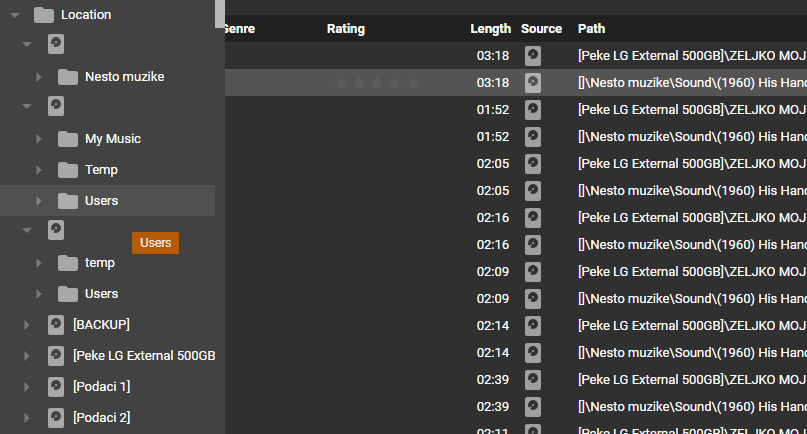Click the My Music folder icon
Image resolution: width=807 pixels, height=434 pixels.
[68, 139]
